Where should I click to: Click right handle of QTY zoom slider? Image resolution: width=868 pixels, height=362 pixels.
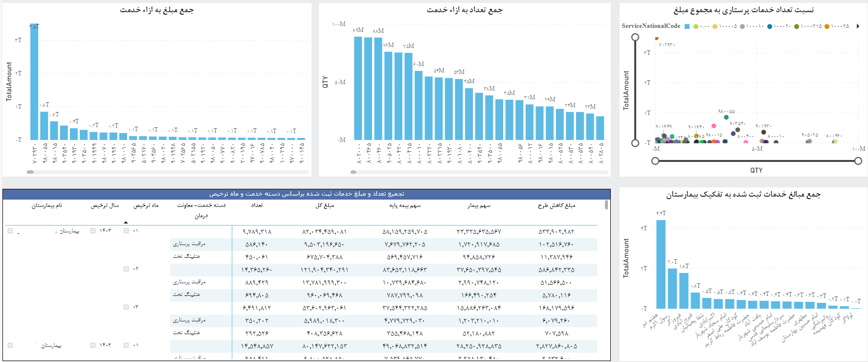pos(858,161)
